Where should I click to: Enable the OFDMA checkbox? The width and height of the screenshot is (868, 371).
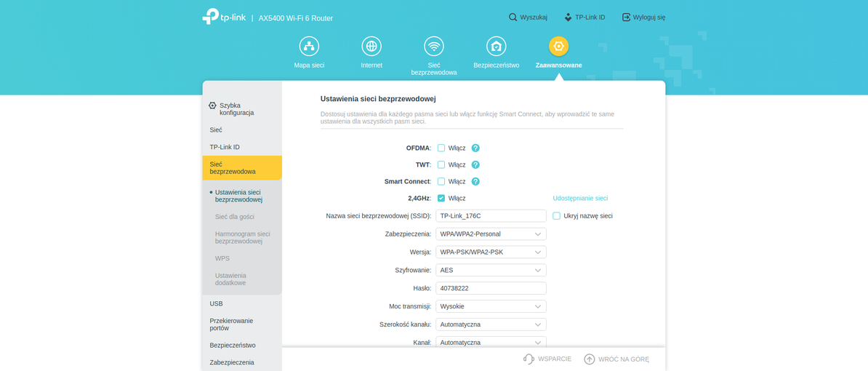tap(441, 148)
